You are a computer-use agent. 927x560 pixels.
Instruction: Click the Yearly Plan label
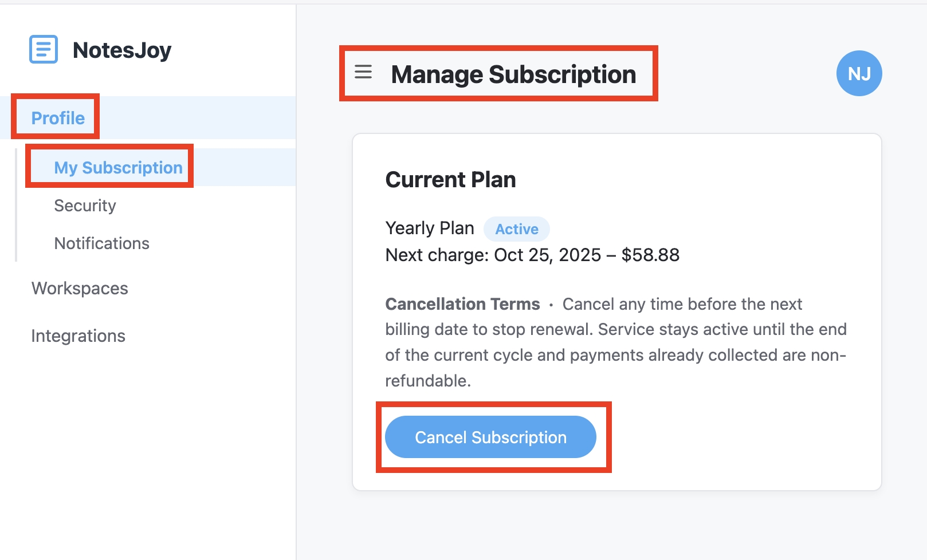(x=430, y=228)
